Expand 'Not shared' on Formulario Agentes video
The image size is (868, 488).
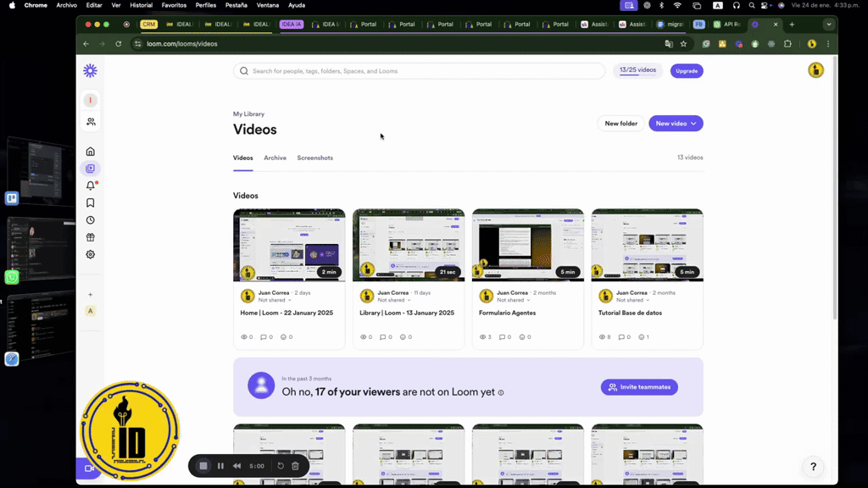513,301
